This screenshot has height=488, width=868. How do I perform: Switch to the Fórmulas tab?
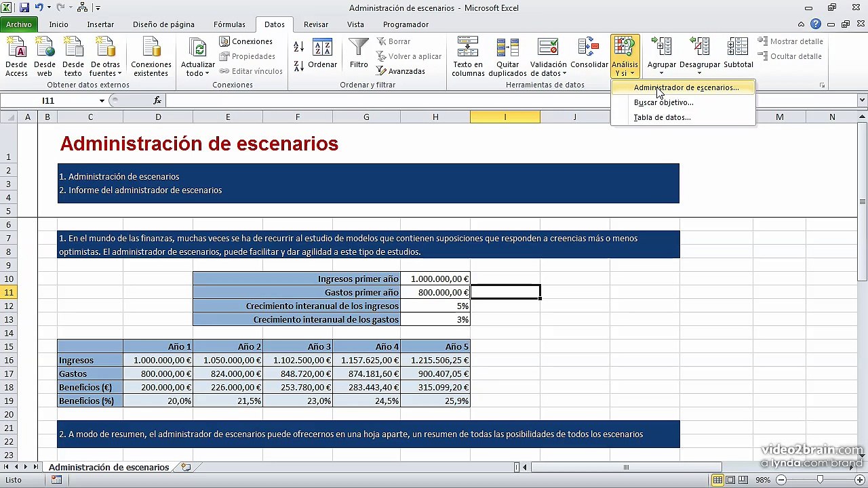pos(229,24)
